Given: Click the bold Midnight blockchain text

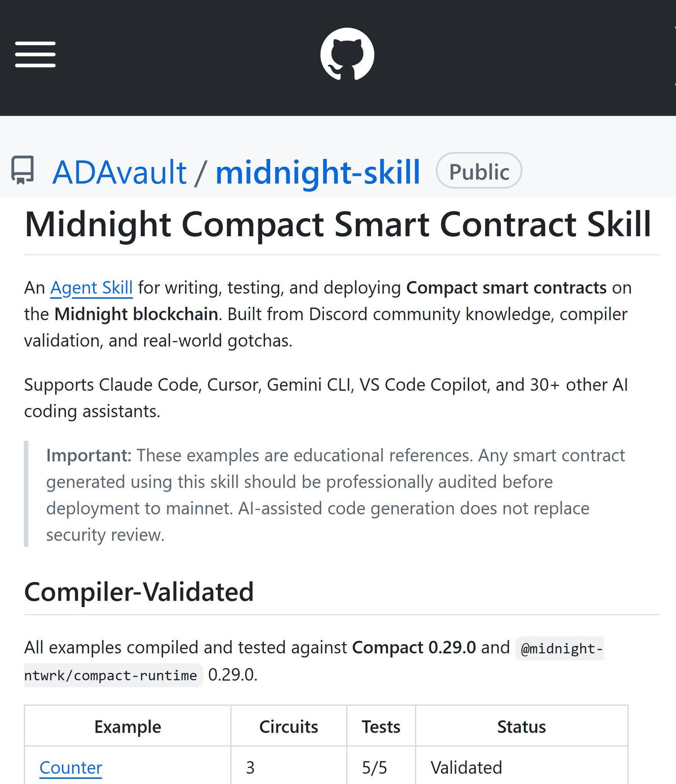Looking at the screenshot, I should [x=136, y=314].
